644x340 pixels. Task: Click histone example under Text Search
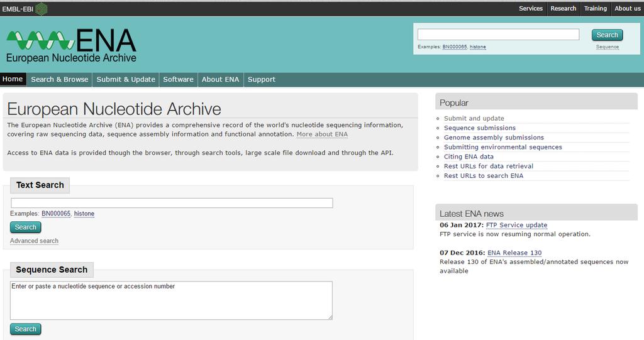point(84,214)
